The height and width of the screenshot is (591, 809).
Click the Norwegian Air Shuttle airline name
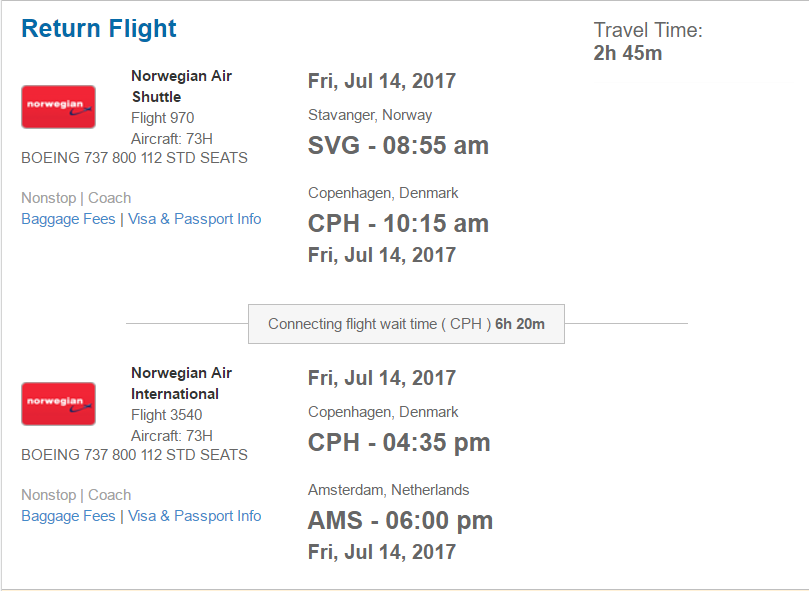tap(182, 86)
